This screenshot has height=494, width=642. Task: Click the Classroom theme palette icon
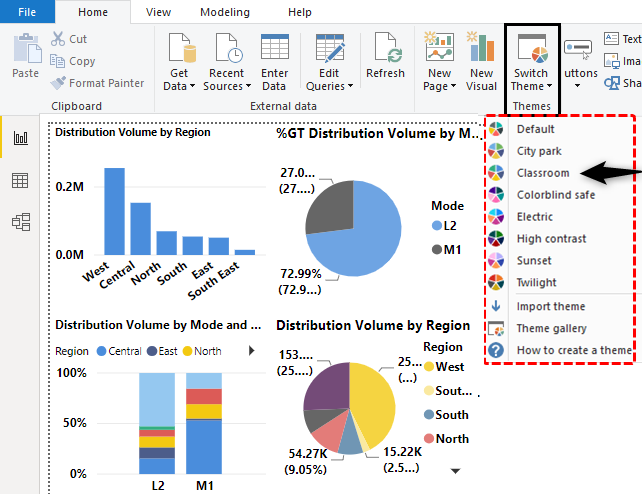[495, 173]
